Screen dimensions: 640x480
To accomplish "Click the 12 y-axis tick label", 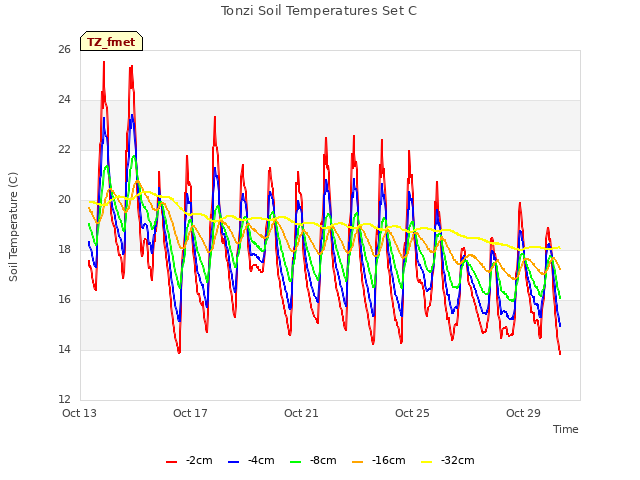I will pyautogui.click(x=64, y=400).
